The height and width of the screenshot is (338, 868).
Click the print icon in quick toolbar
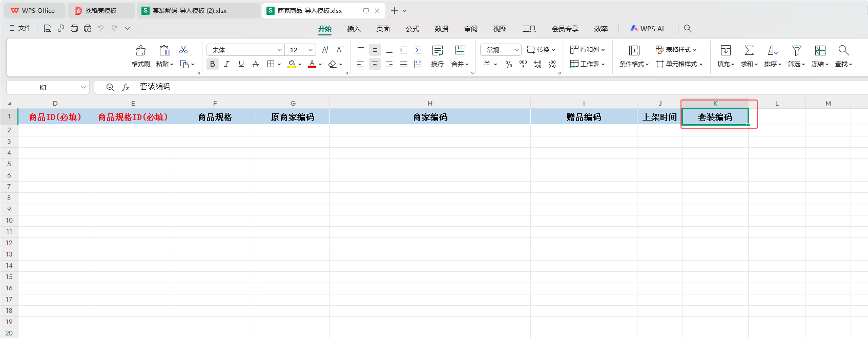tap(74, 29)
